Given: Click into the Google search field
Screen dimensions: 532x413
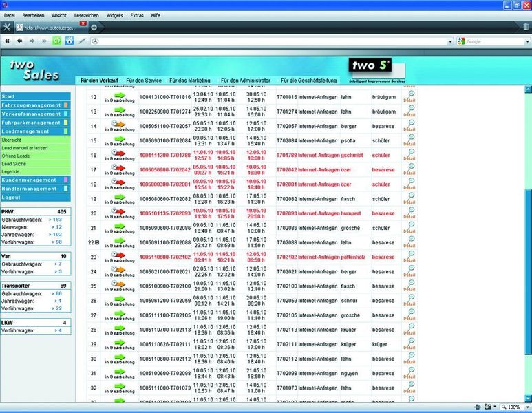Looking at the screenshot, I should [495, 41].
